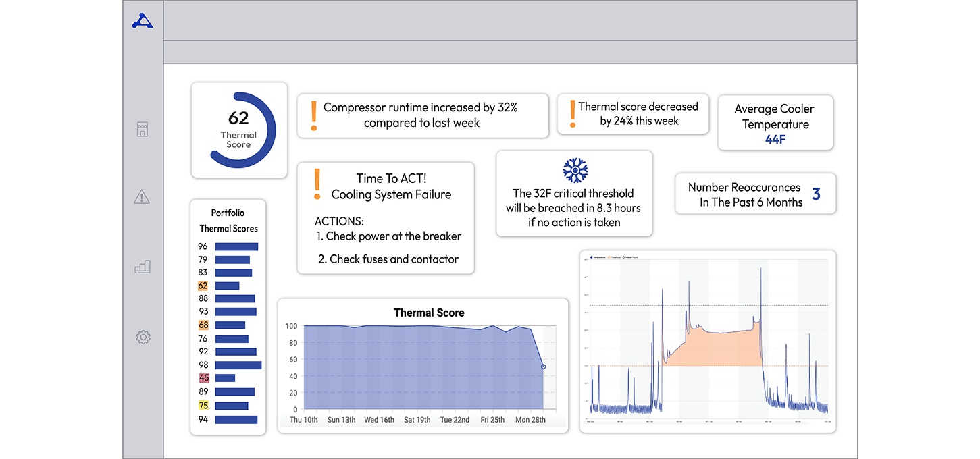Toggle the Temperature series in chart legend
Viewport: 980px width, 459px height.
click(x=598, y=257)
